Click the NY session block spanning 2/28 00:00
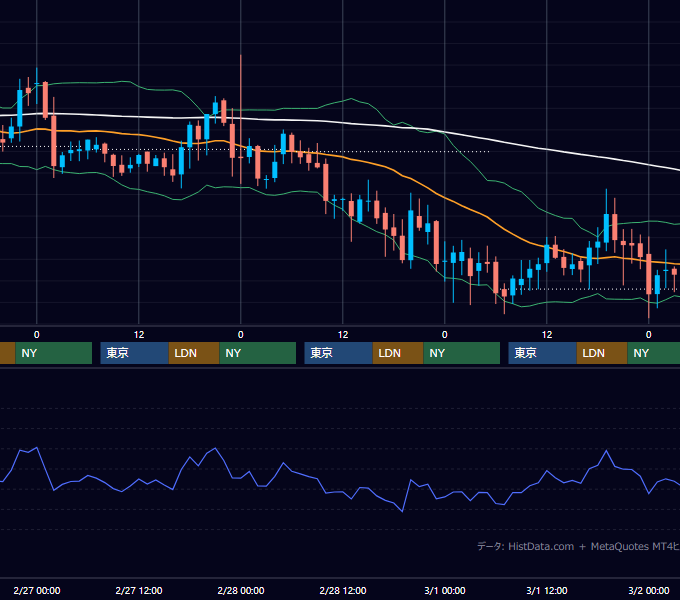 (258, 353)
